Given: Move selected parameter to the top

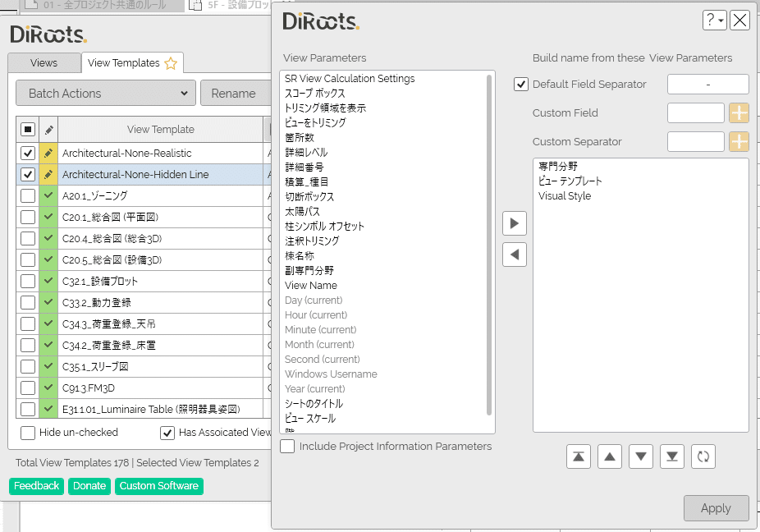Looking at the screenshot, I should [578, 456].
